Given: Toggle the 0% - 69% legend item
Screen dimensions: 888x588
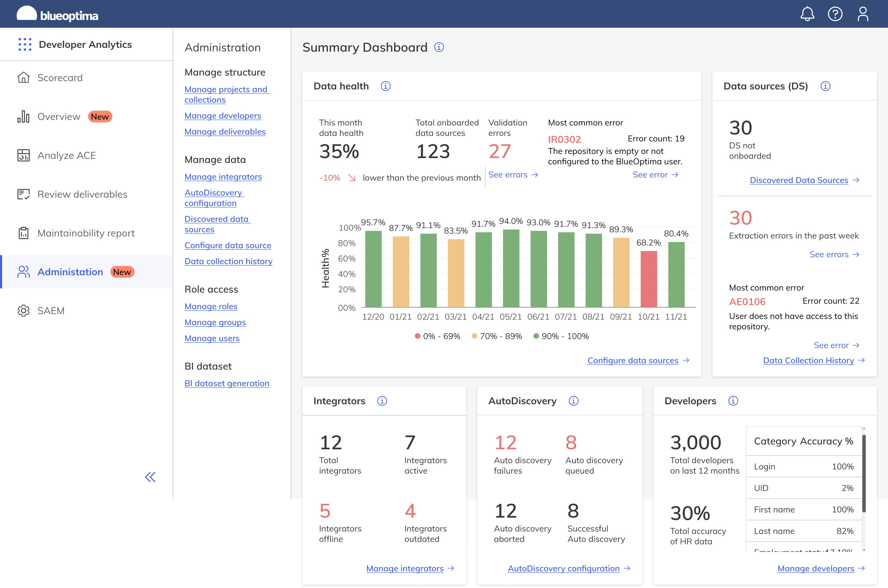Looking at the screenshot, I should 437,336.
